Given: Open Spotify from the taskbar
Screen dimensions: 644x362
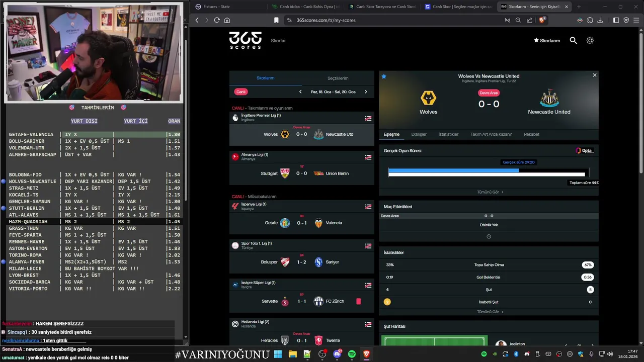Looking at the screenshot, I should (352, 354).
